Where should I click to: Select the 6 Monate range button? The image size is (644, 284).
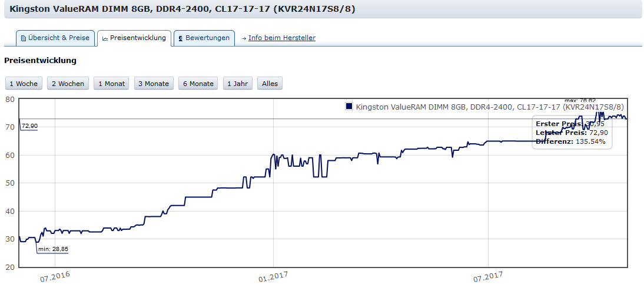198,84
